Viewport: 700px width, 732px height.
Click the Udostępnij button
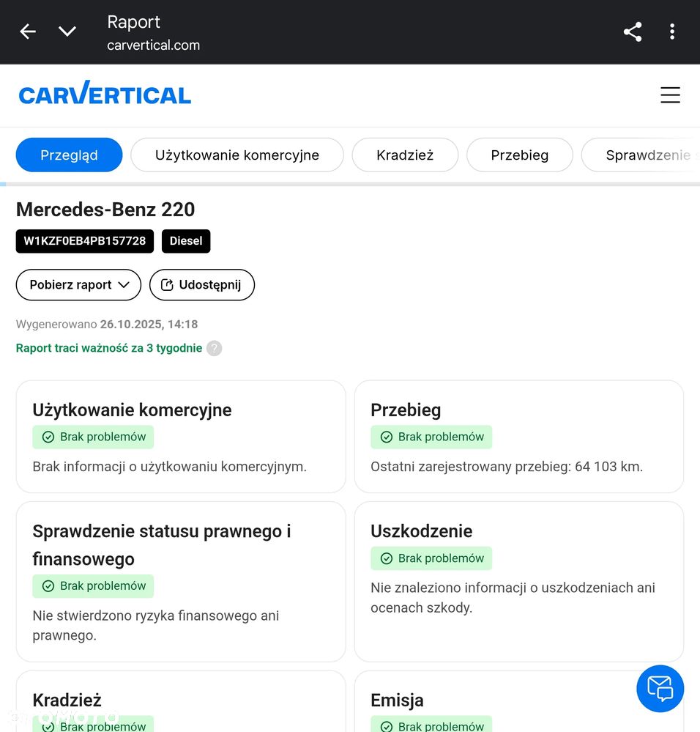pos(202,285)
